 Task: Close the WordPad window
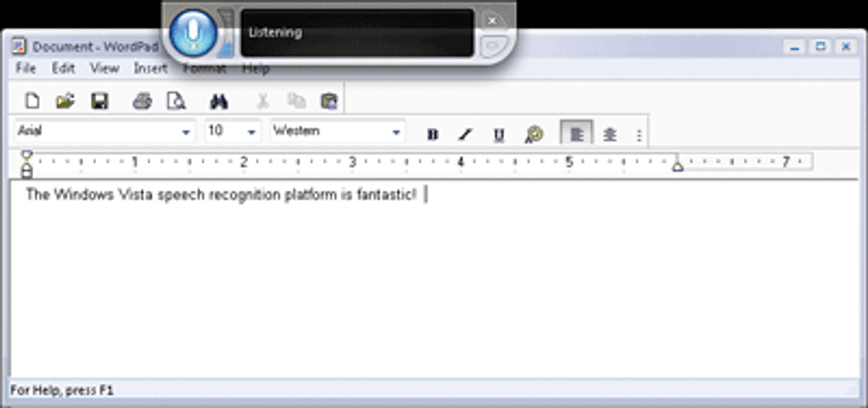pos(846,47)
